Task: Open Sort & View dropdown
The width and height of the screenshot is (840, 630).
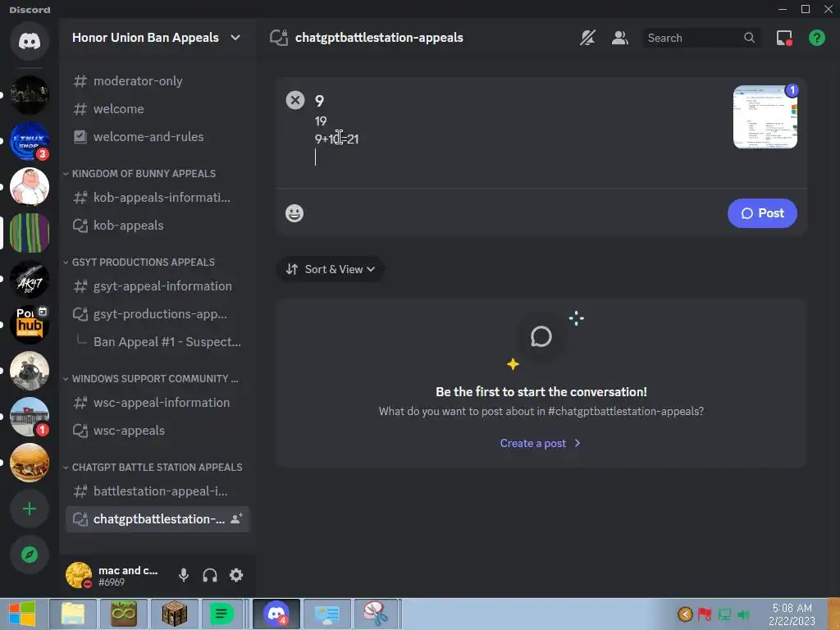Action: coord(330,269)
